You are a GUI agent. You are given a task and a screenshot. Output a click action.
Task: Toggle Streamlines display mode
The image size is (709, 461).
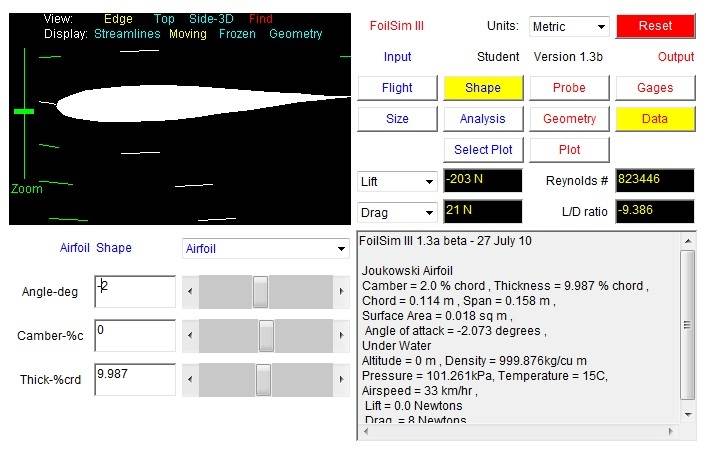129,34
